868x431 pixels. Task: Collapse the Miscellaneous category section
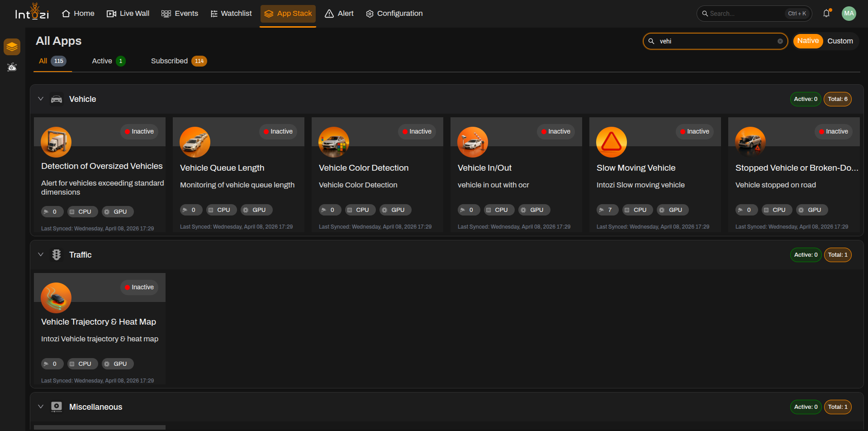point(41,407)
